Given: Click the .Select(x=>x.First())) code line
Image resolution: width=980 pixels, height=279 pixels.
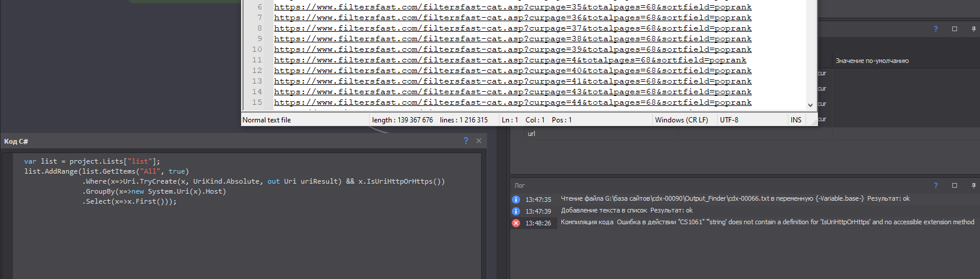Looking at the screenshot, I should click(129, 201).
